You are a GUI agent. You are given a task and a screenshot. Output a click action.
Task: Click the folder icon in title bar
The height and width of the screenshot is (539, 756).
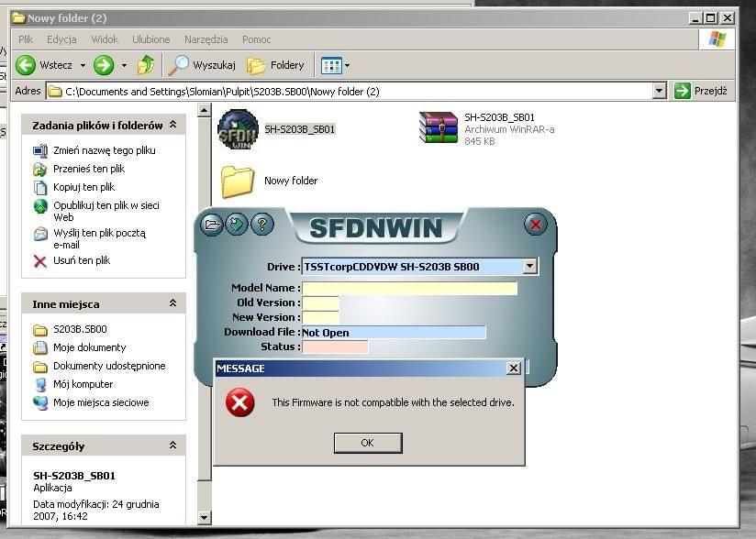click(x=18, y=18)
